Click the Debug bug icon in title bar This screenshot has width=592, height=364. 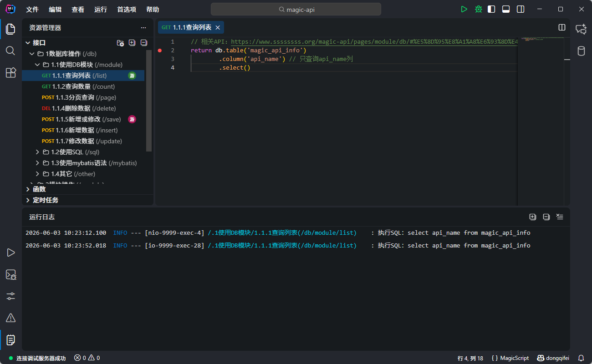[479, 9]
